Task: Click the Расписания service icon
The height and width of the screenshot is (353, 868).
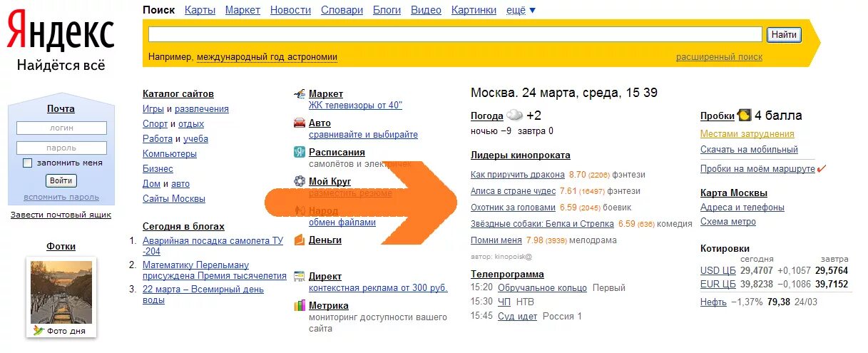Action: point(300,152)
